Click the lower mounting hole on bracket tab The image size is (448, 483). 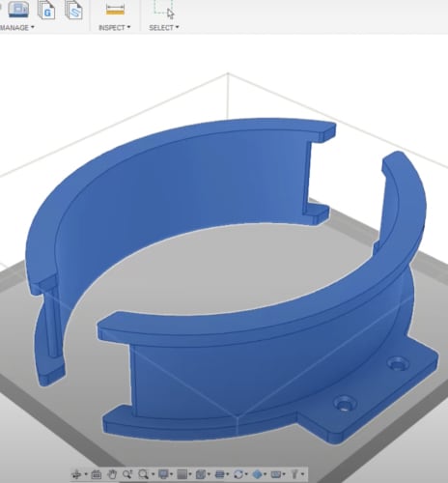(x=345, y=404)
